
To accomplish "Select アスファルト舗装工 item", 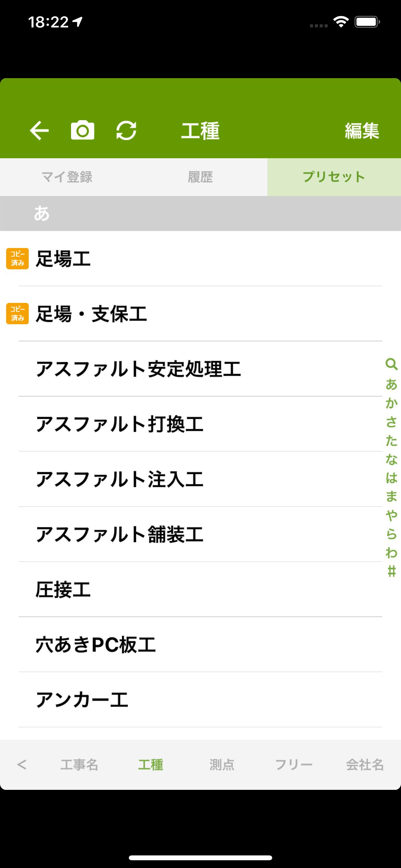I will 200,534.
